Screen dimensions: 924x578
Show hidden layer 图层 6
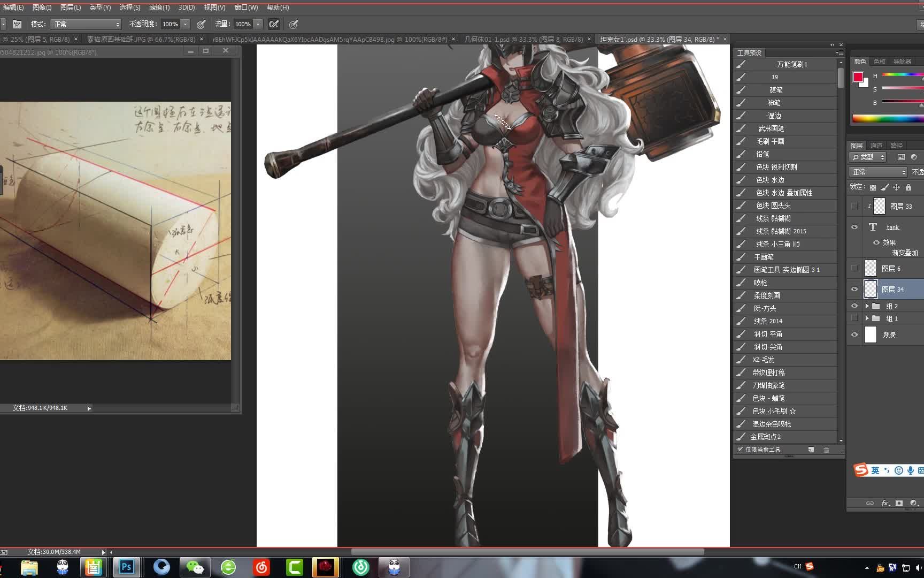pos(854,268)
